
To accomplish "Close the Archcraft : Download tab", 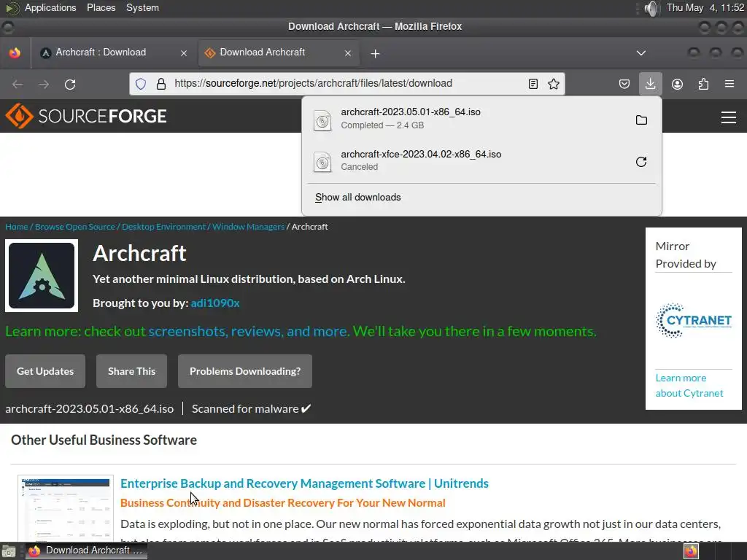I will click(183, 53).
